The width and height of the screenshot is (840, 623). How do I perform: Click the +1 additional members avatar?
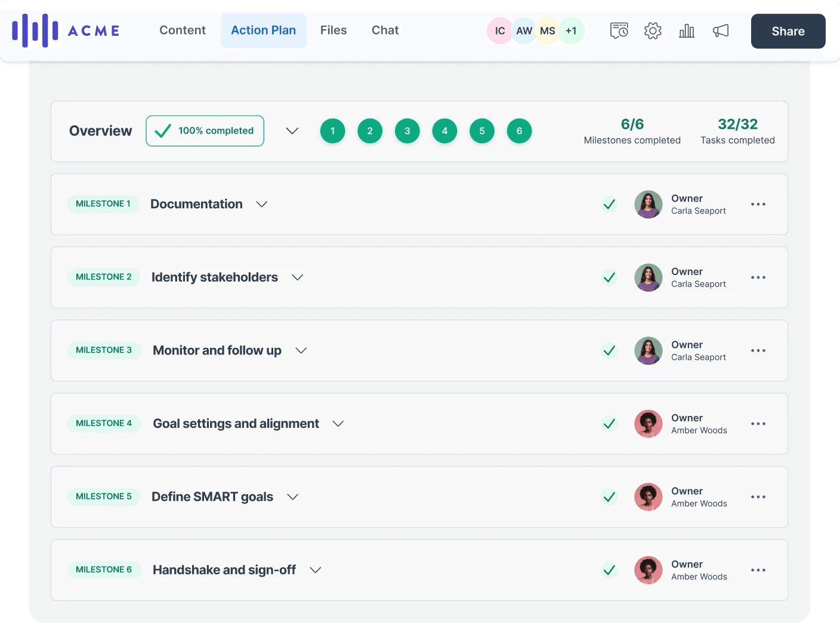(571, 31)
